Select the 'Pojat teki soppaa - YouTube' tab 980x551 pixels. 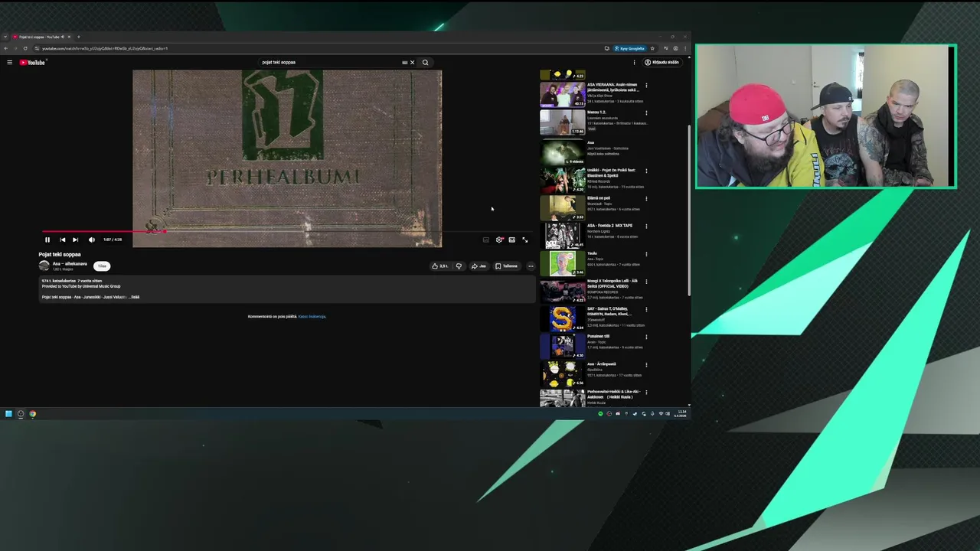coord(41,37)
